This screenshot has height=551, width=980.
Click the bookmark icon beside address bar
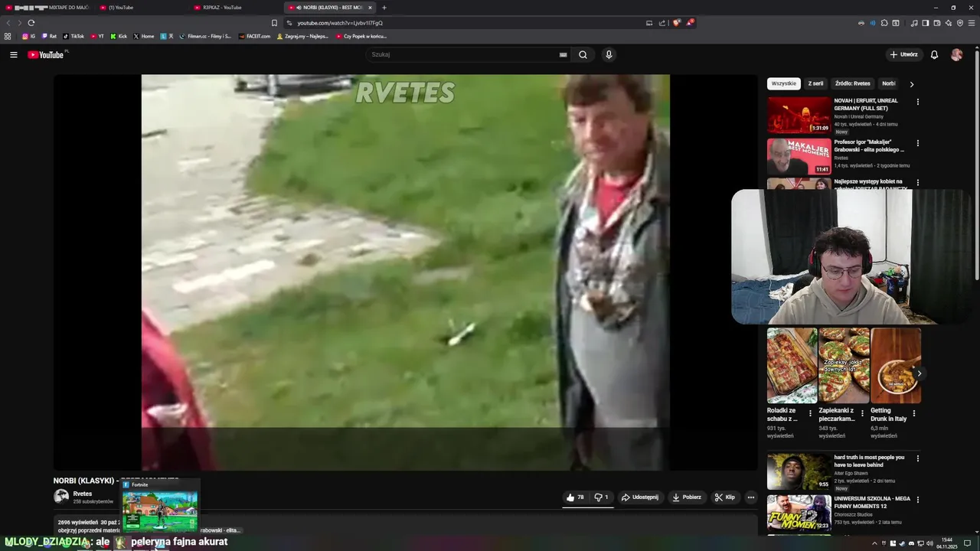[274, 23]
